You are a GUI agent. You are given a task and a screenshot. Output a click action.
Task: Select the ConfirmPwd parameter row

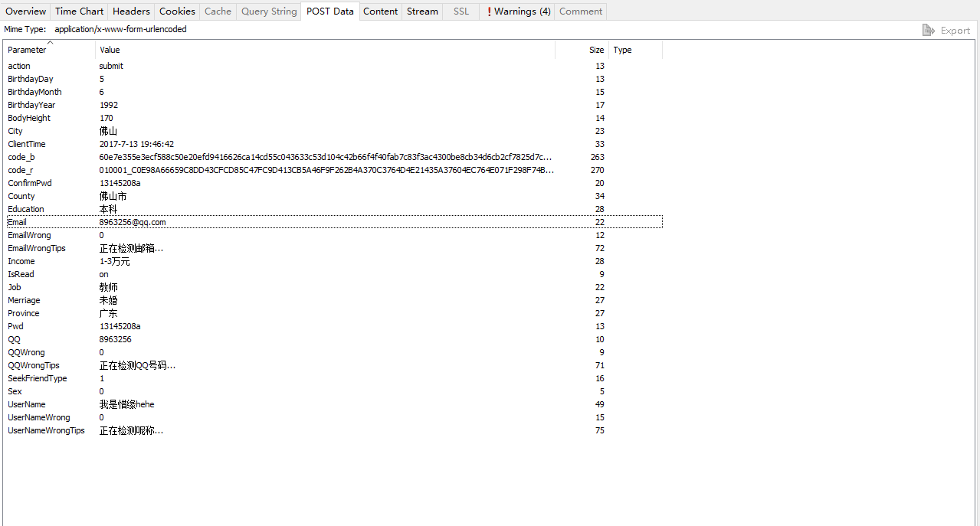click(x=30, y=183)
